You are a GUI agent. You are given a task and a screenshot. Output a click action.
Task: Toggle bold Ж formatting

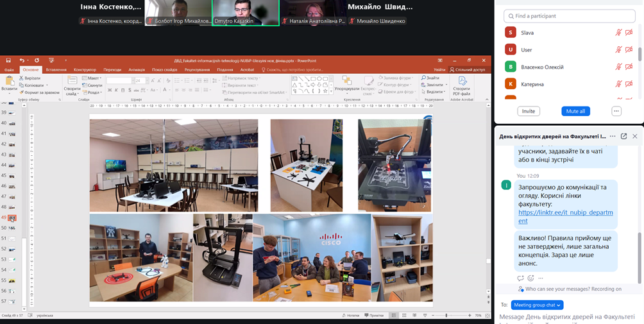point(110,90)
